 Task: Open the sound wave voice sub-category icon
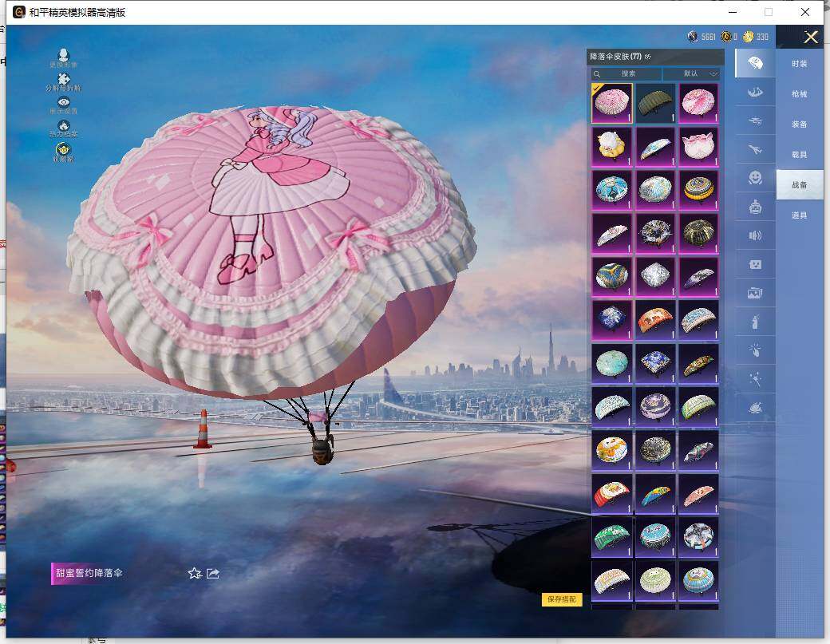(755, 235)
